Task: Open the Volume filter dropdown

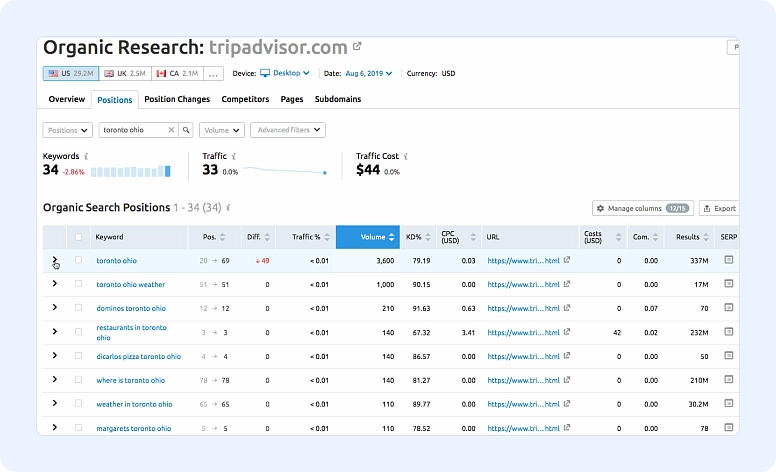Action: [x=222, y=130]
